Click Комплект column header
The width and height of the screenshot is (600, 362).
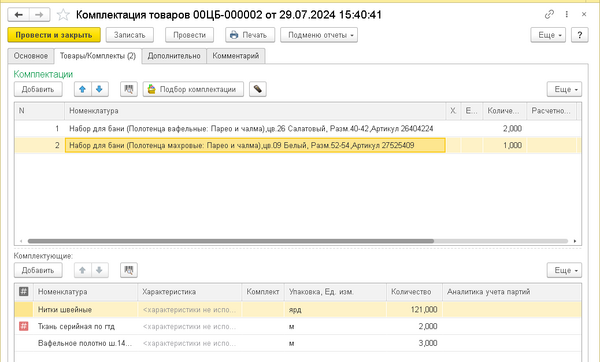tap(263, 292)
